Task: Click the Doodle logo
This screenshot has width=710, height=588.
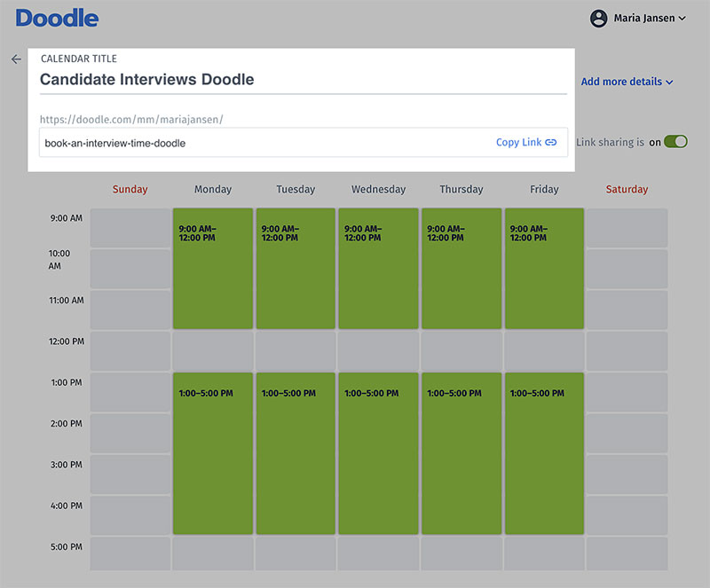Action: pyautogui.click(x=57, y=19)
